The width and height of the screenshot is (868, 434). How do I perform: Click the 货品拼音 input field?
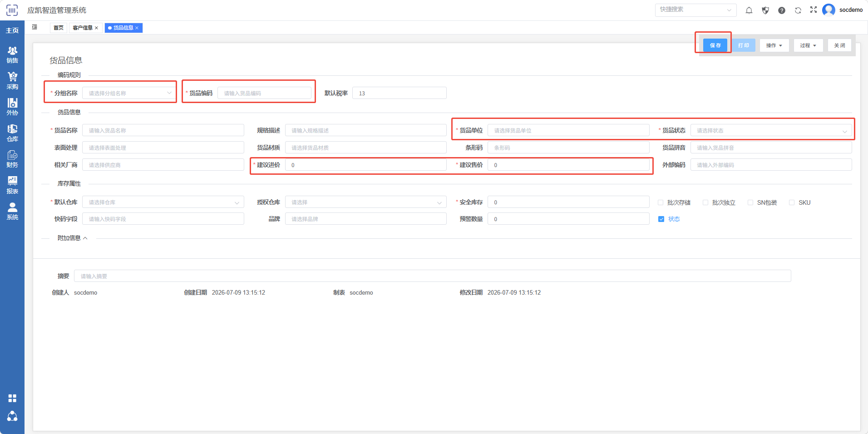tap(771, 148)
